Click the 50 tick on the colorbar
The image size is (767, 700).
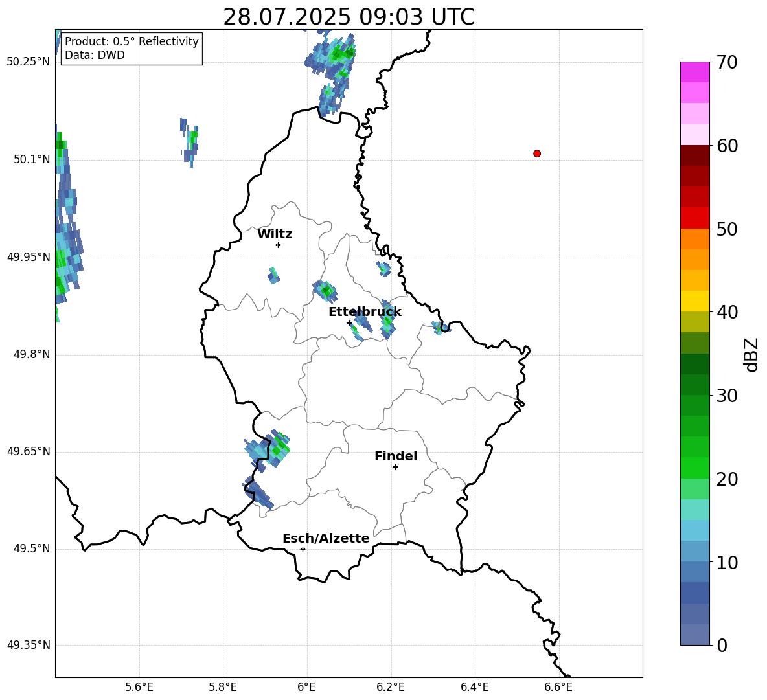[x=727, y=229]
